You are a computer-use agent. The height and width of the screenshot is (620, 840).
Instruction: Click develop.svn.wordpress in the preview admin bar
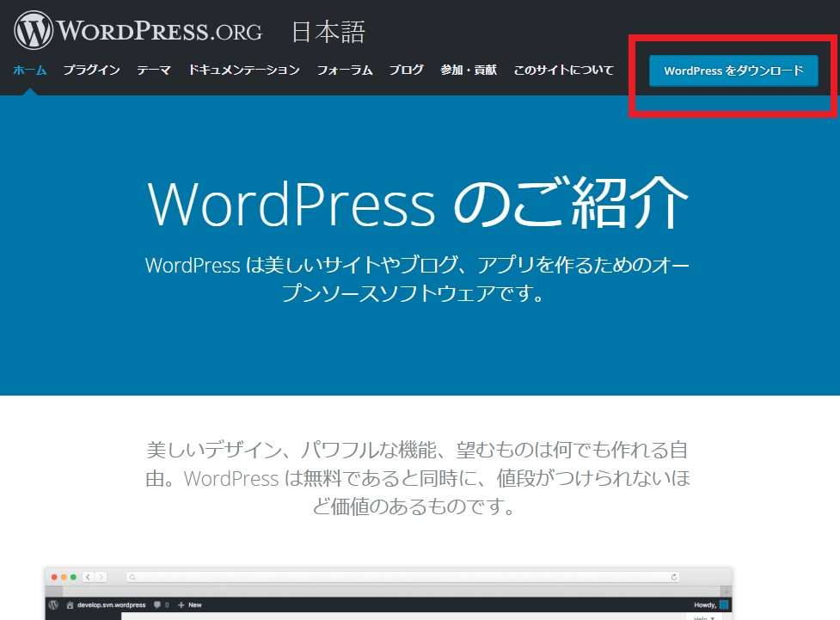(x=112, y=605)
